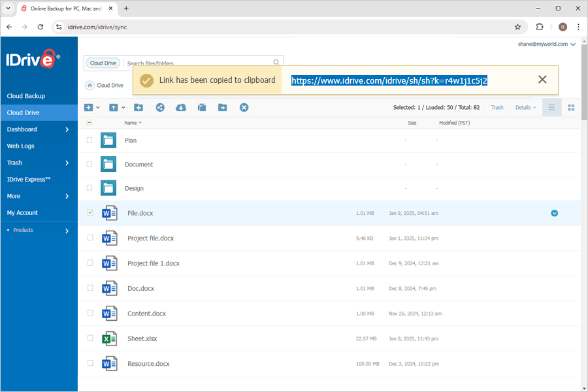Open the Details dropdown
This screenshot has height=392, width=588.
pyautogui.click(x=525, y=108)
